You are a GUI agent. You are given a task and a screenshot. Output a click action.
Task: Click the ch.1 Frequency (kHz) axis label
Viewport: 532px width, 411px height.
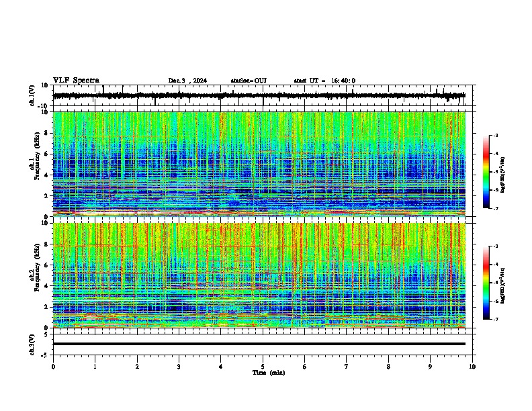[x=35, y=156]
